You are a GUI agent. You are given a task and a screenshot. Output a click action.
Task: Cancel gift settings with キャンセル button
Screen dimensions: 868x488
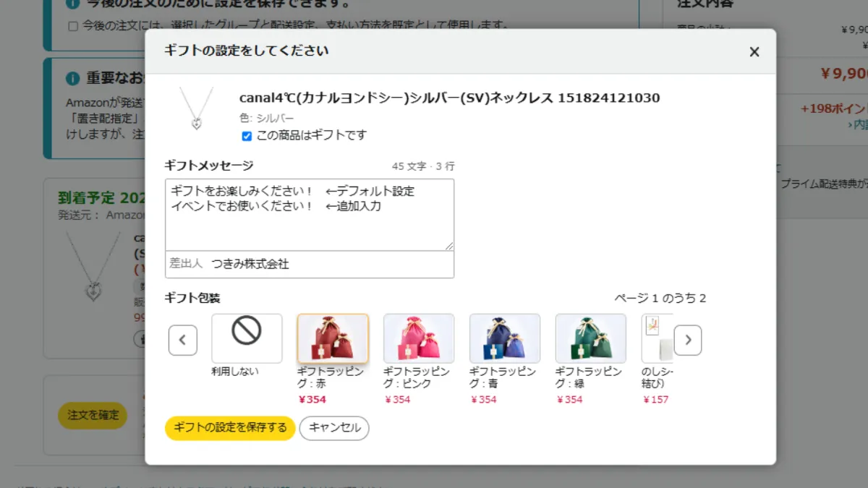(334, 428)
